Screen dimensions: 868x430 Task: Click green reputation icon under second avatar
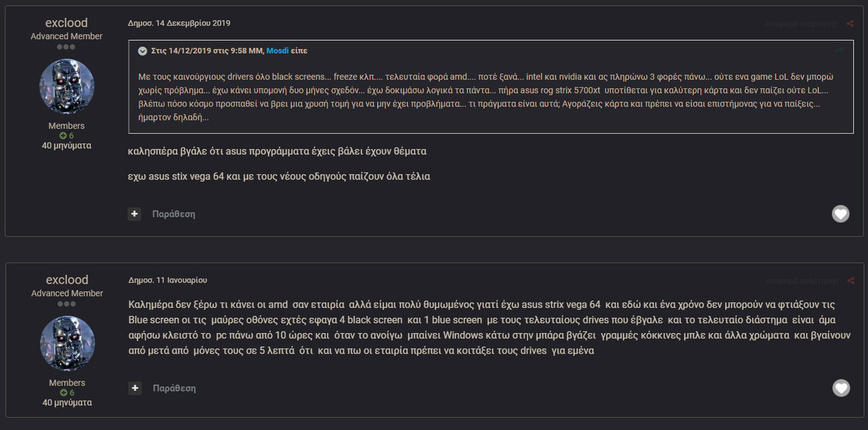tap(63, 393)
